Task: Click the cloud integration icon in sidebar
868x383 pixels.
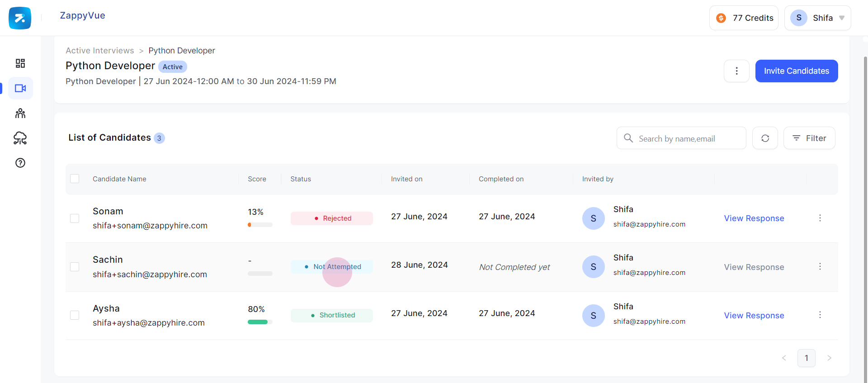Action: point(20,138)
